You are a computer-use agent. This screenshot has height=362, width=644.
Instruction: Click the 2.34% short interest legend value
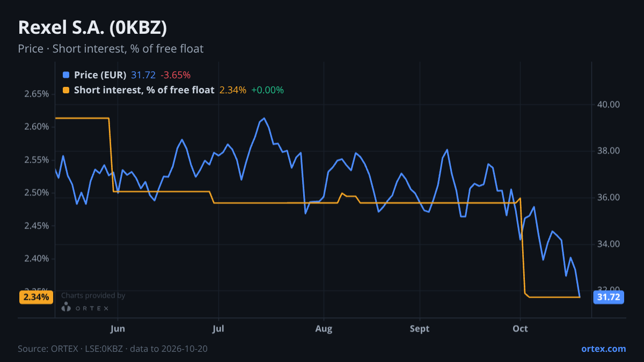233,90
